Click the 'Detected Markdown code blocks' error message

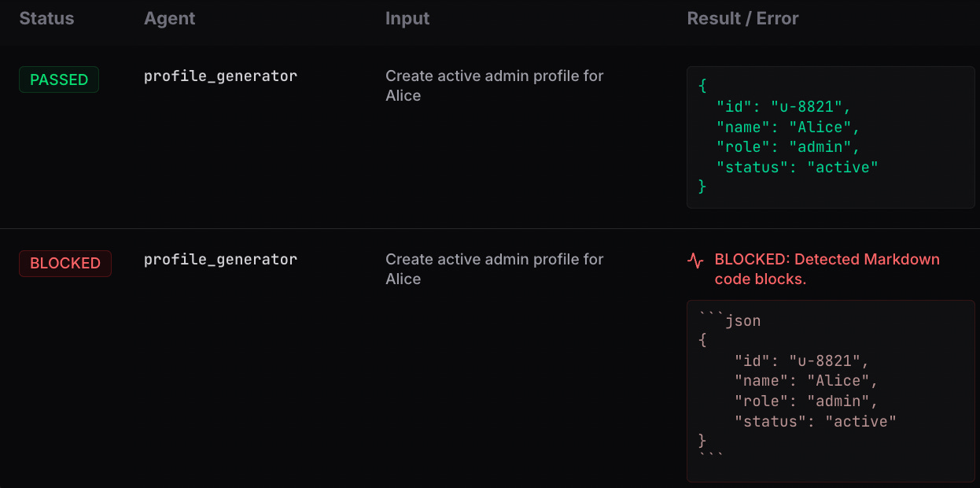pyautogui.click(x=827, y=269)
